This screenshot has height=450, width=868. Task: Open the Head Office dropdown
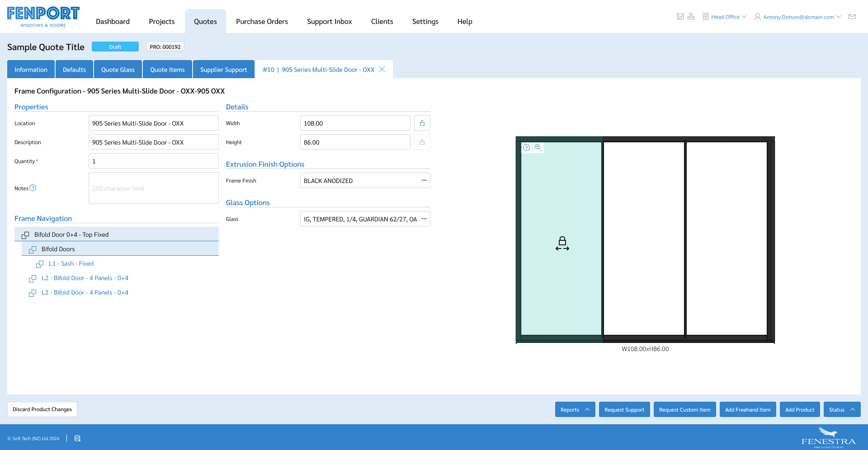725,17
